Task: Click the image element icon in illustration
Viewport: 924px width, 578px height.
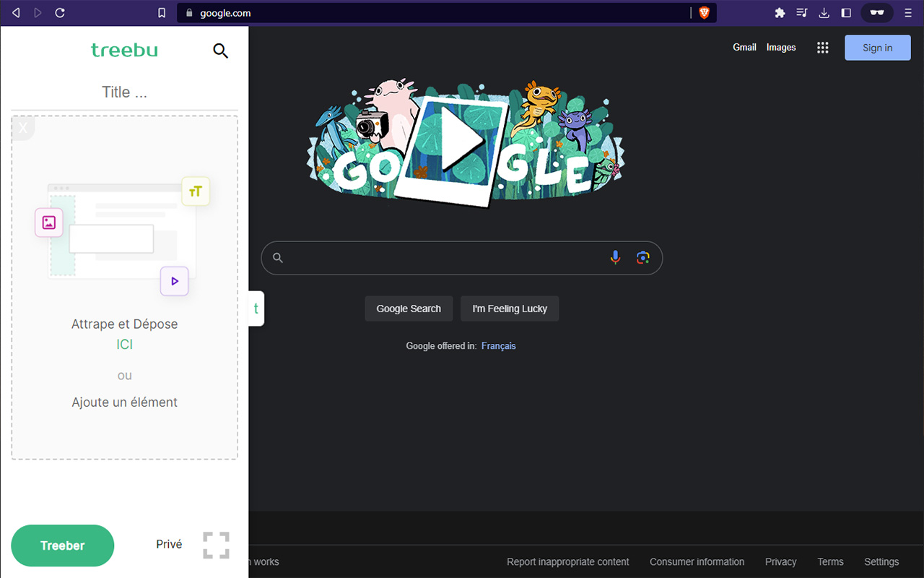Action: click(x=49, y=223)
